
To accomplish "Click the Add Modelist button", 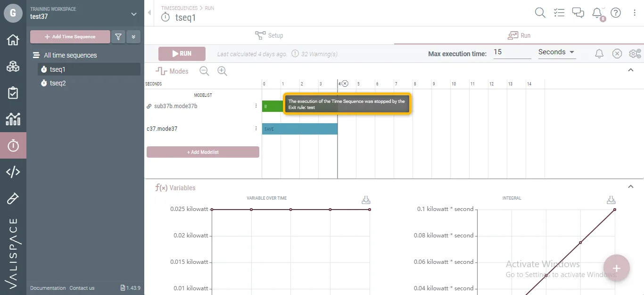I will tap(203, 152).
